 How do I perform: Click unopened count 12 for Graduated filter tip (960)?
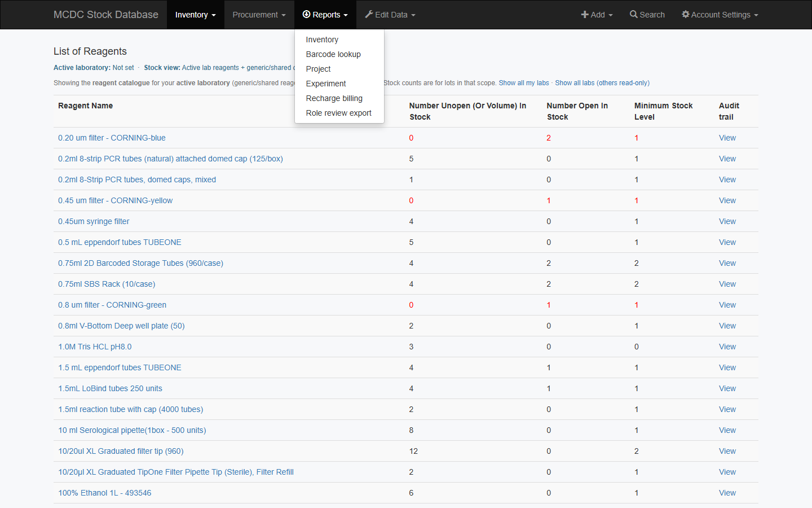tap(413, 451)
